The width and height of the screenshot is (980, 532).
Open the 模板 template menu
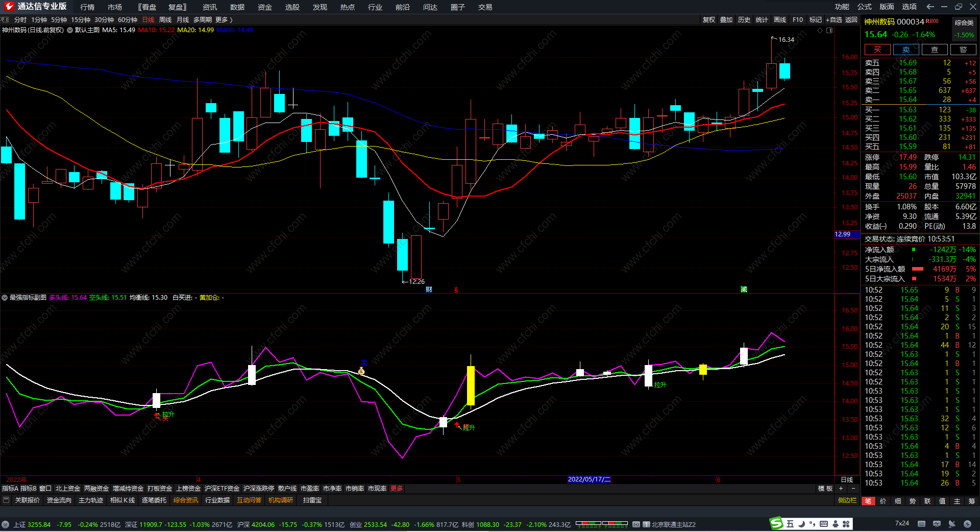point(825,489)
